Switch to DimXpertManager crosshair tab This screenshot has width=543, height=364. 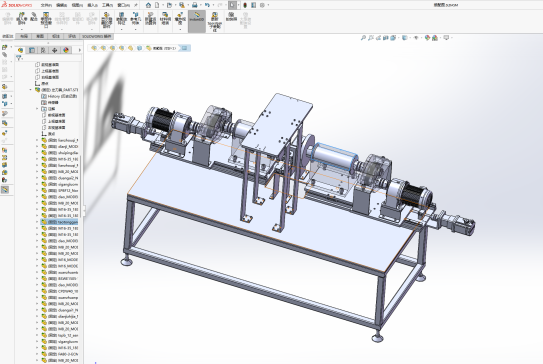point(55,50)
